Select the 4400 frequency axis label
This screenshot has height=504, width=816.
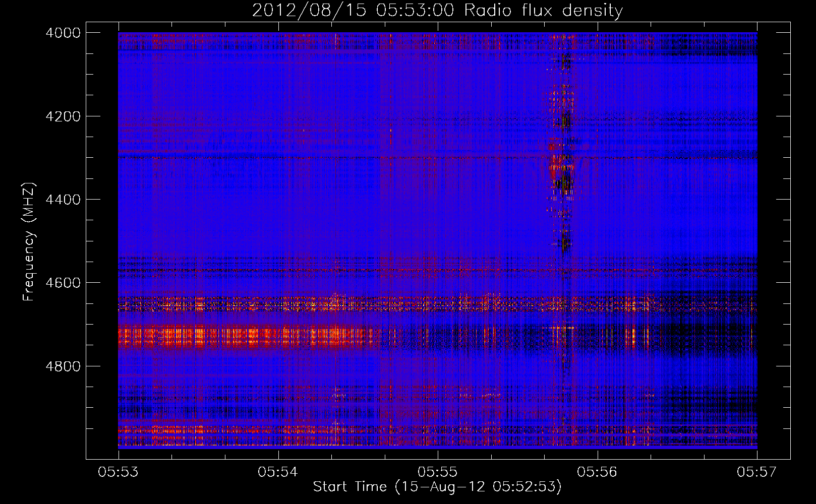coord(63,200)
